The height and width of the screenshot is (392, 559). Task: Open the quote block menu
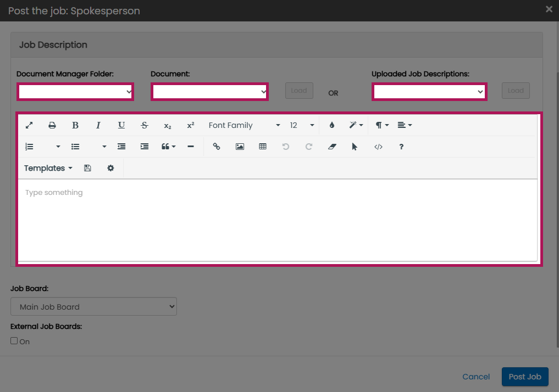tap(168, 147)
